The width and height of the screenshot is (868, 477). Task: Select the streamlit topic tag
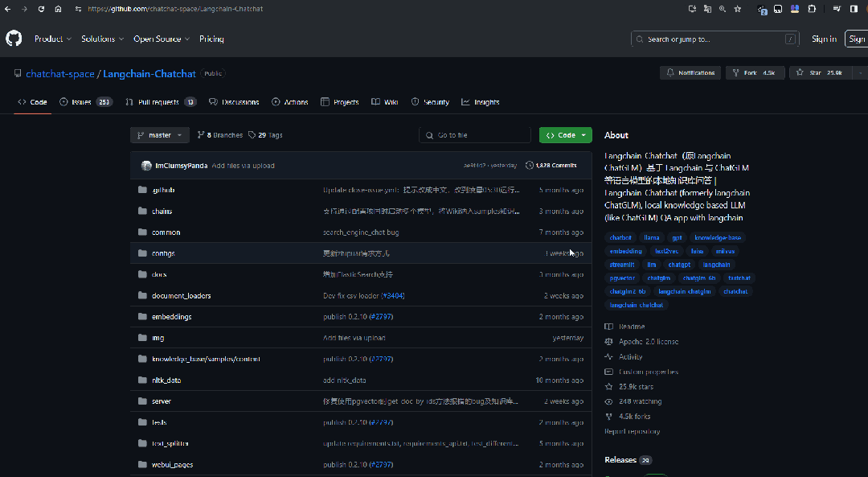621,265
